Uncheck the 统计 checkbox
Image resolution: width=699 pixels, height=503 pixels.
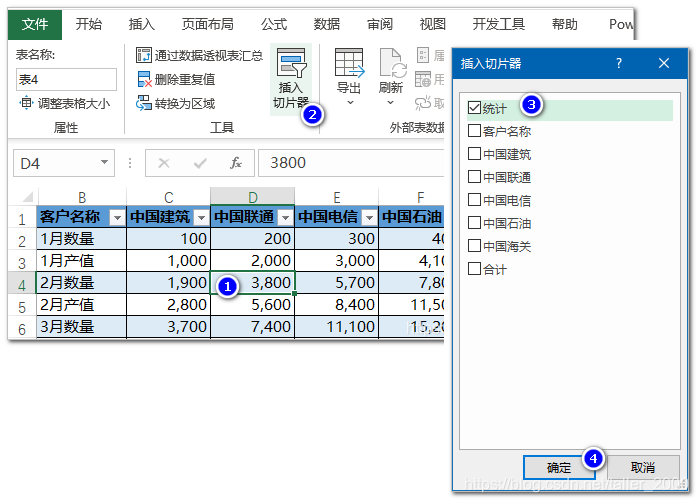pyautogui.click(x=474, y=107)
